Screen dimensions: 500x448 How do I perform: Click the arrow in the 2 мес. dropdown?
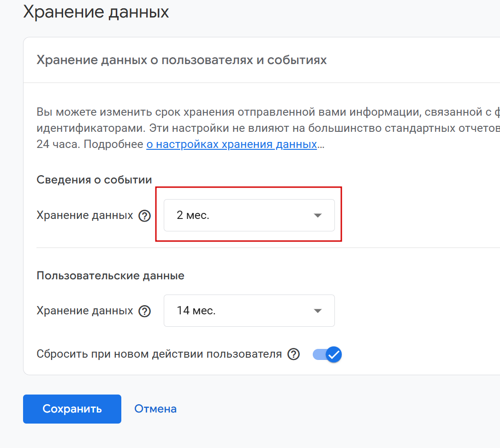(x=317, y=215)
